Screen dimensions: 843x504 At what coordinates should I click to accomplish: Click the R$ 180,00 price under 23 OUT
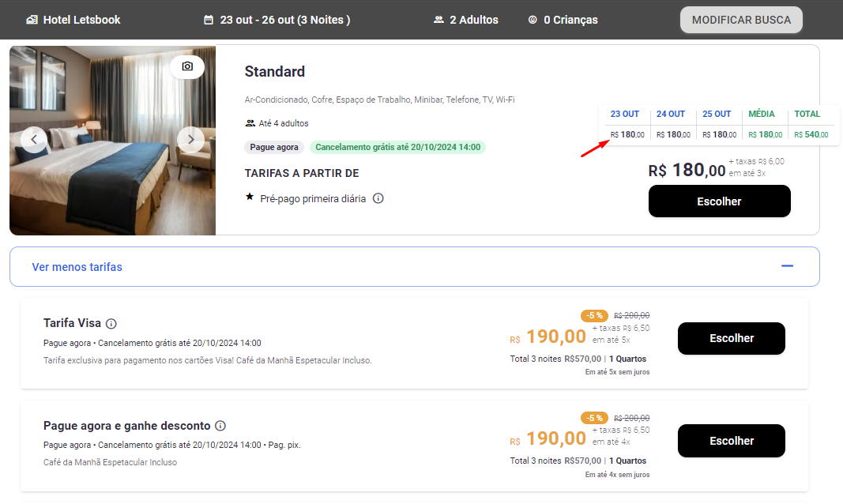[627, 134]
